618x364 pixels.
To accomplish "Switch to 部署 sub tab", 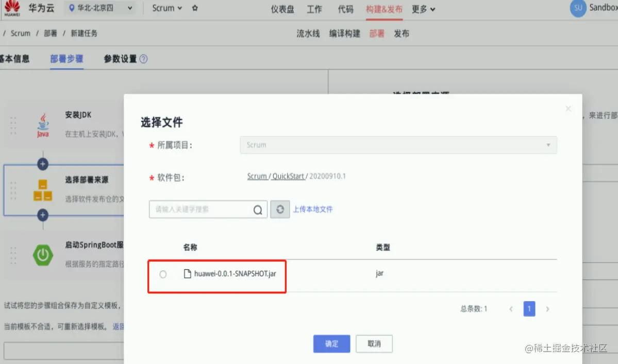I will pos(377,33).
